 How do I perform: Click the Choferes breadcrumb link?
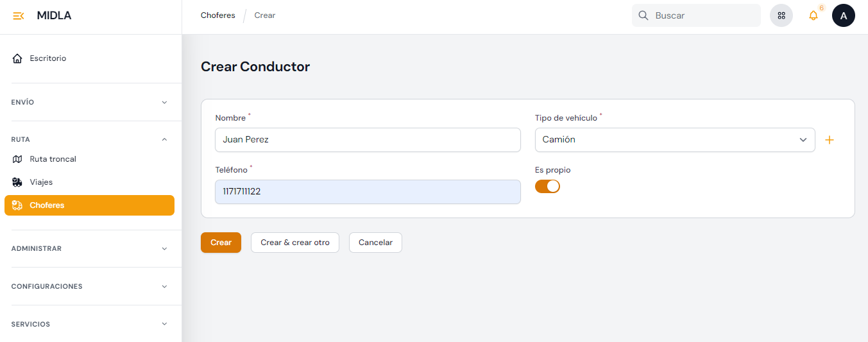(217, 15)
